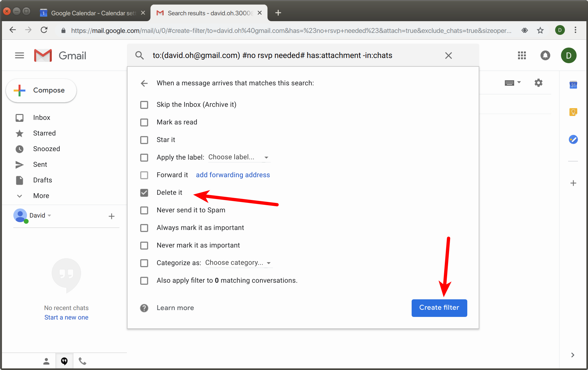Click the Chrome profile D icon
Image resolution: width=588 pixels, height=370 pixels.
point(560,30)
